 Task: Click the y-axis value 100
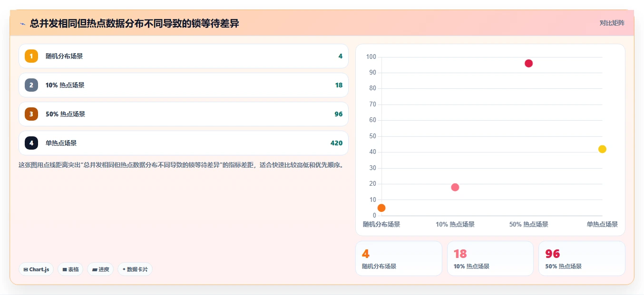tap(371, 57)
